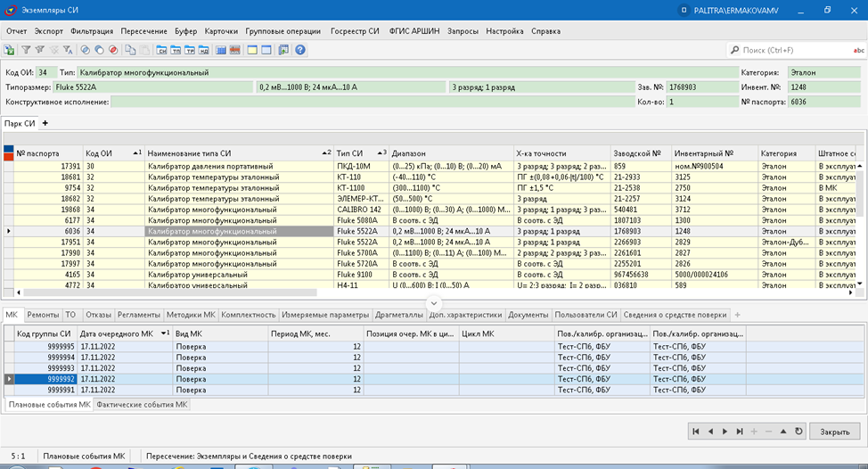Go to previous record arrow
Screen dimensions: 868x469
pos(710,432)
